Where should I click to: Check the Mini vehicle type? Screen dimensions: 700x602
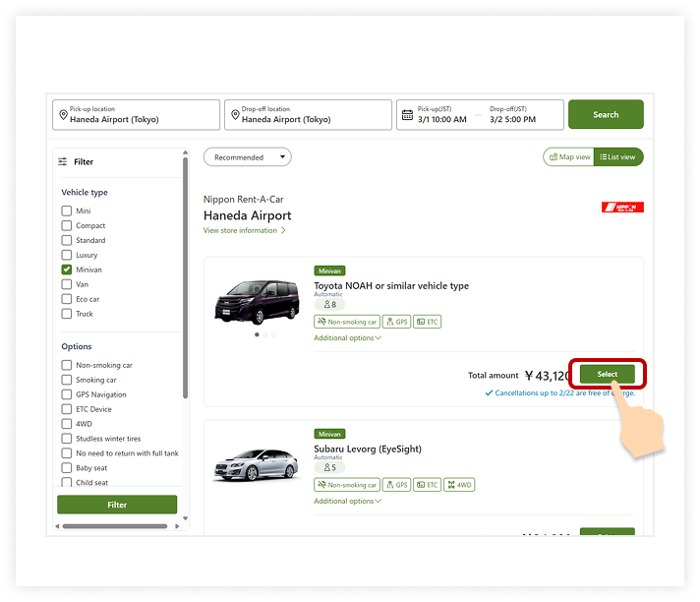[67, 211]
